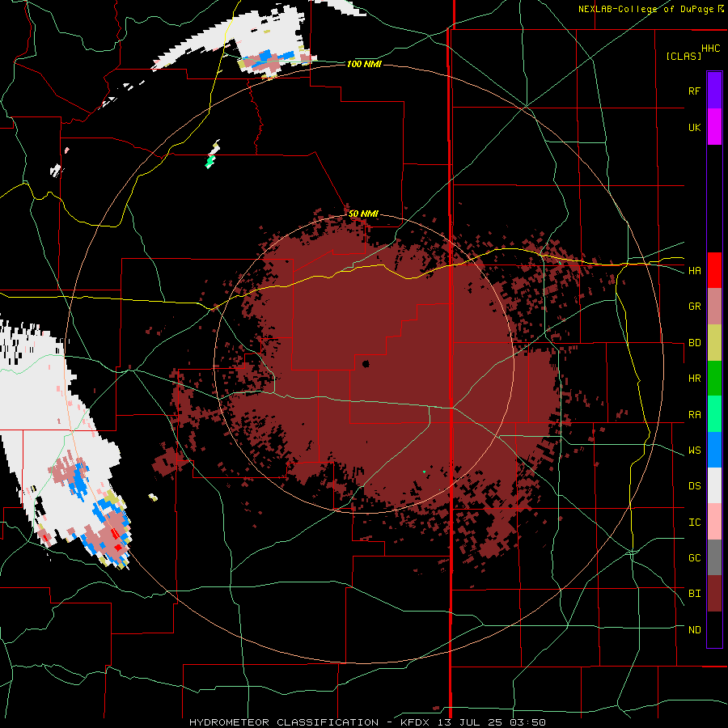This screenshot has height=728, width=728.
Task: Click the ND black legend swatch
Action: point(714,629)
